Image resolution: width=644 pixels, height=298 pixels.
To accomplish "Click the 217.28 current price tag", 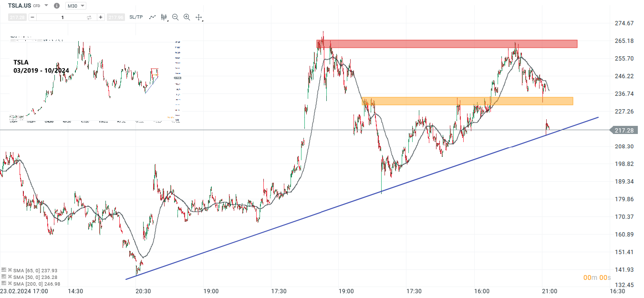I will (x=624, y=130).
